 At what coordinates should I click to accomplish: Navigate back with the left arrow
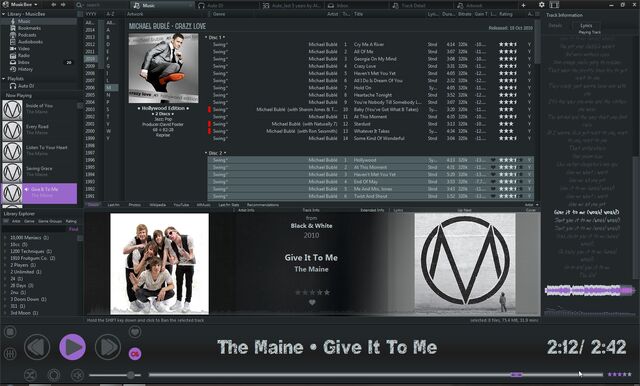click(x=53, y=5)
